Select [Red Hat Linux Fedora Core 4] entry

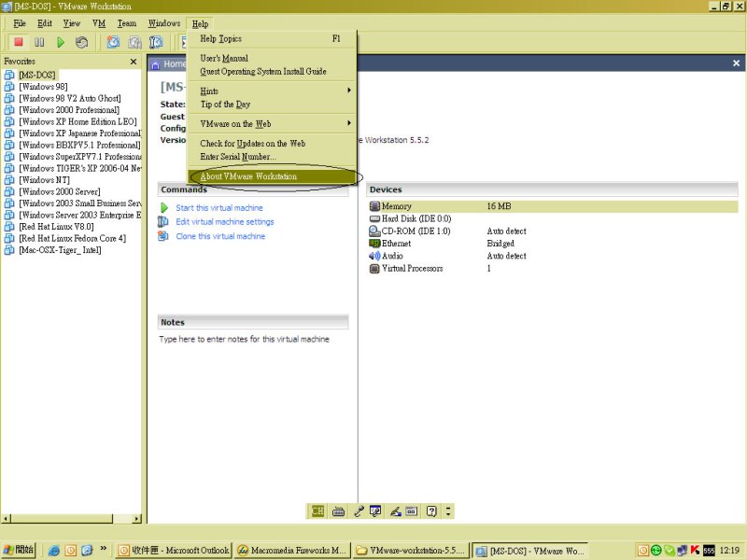(x=72, y=238)
